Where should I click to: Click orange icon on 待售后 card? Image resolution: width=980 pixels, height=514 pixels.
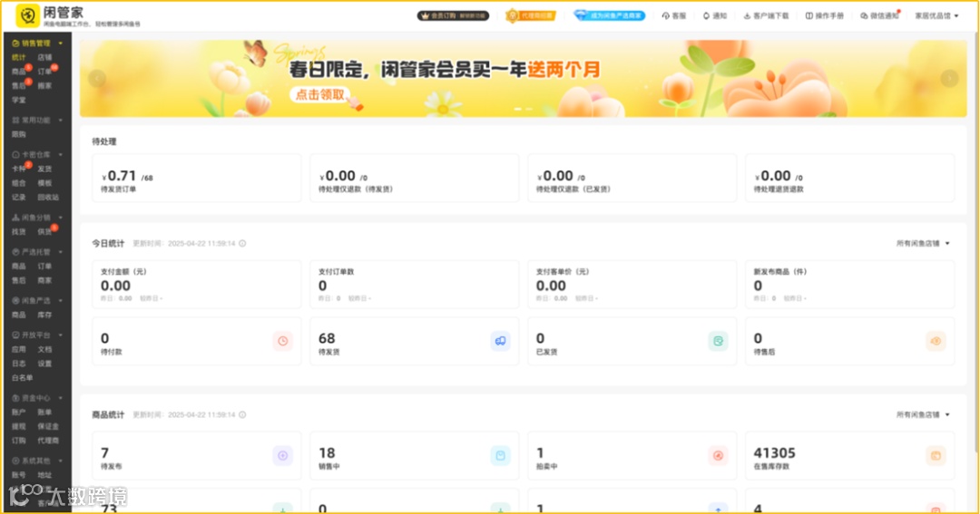click(936, 341)
